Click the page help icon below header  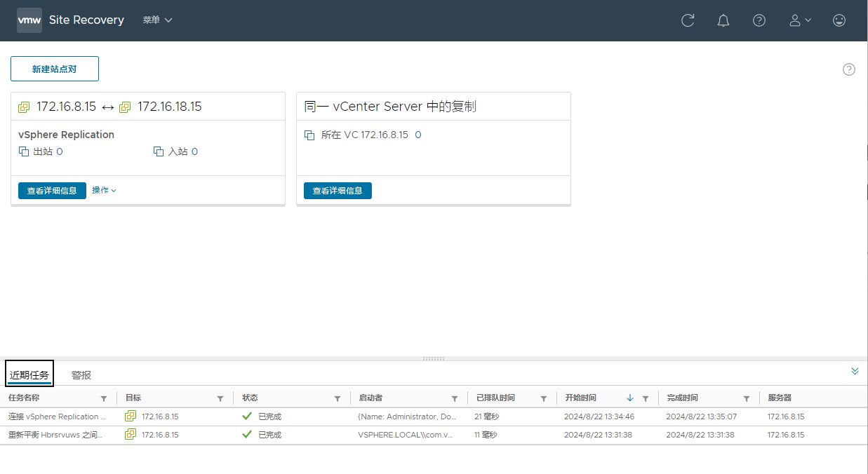(849, 69)
